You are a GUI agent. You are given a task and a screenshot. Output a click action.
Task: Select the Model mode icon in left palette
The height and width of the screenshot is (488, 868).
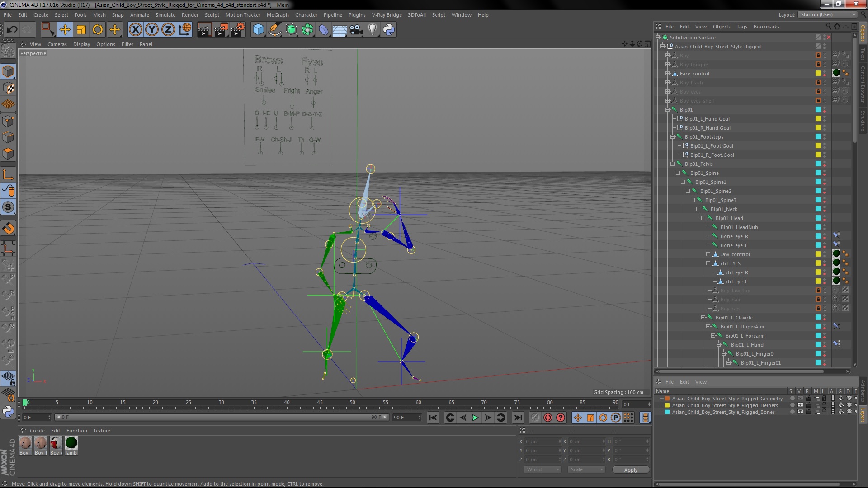click(x=8, y=71)
